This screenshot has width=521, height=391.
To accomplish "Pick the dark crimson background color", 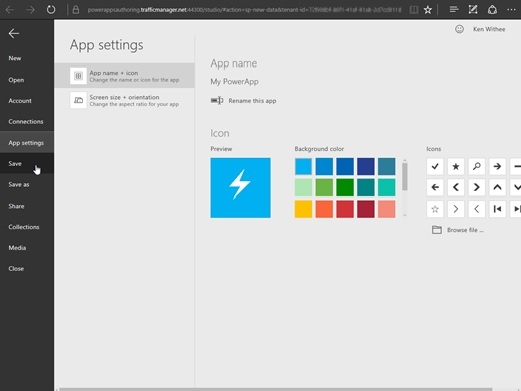I will [366, 209].
